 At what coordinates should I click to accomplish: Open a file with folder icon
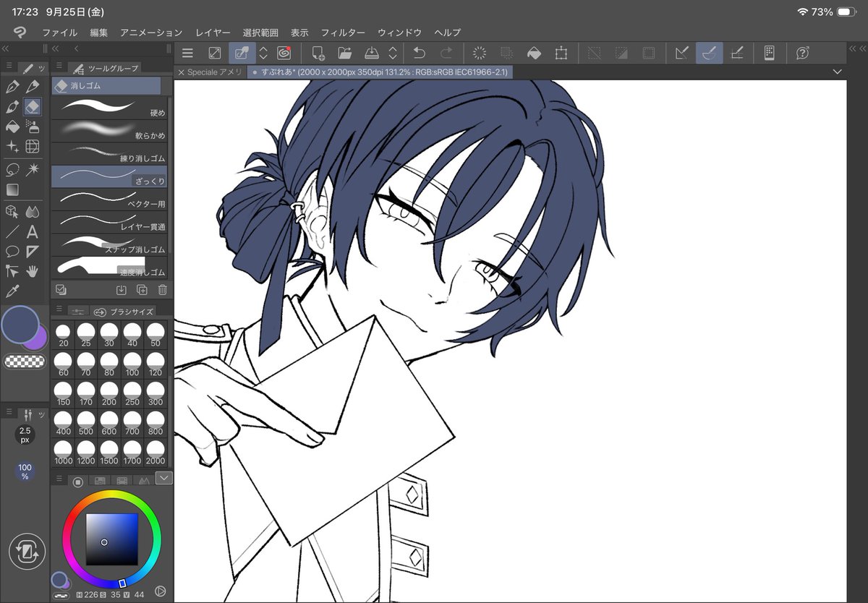(x=344, y=53)
